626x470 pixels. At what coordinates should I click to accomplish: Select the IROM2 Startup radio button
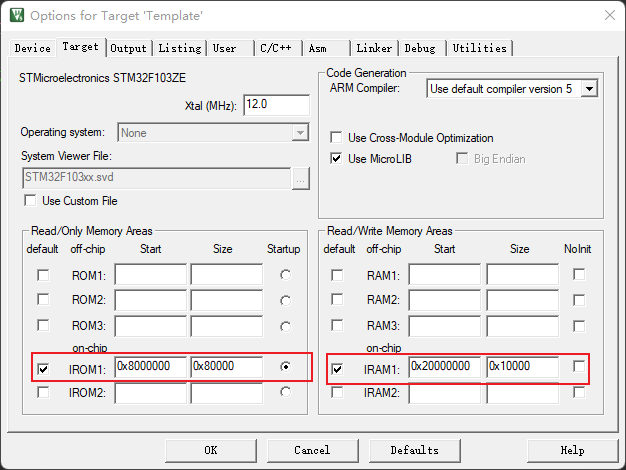pos(285,392)
